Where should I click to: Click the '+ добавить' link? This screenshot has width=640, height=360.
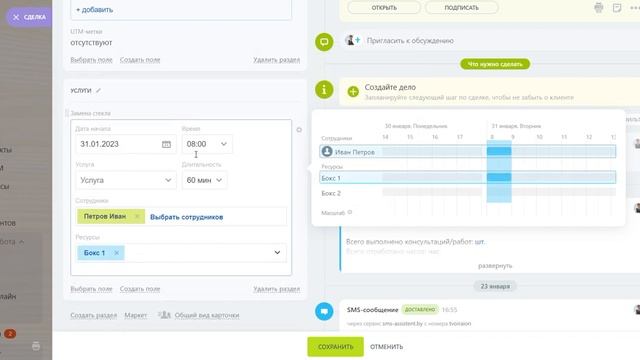tap(94, 9)
